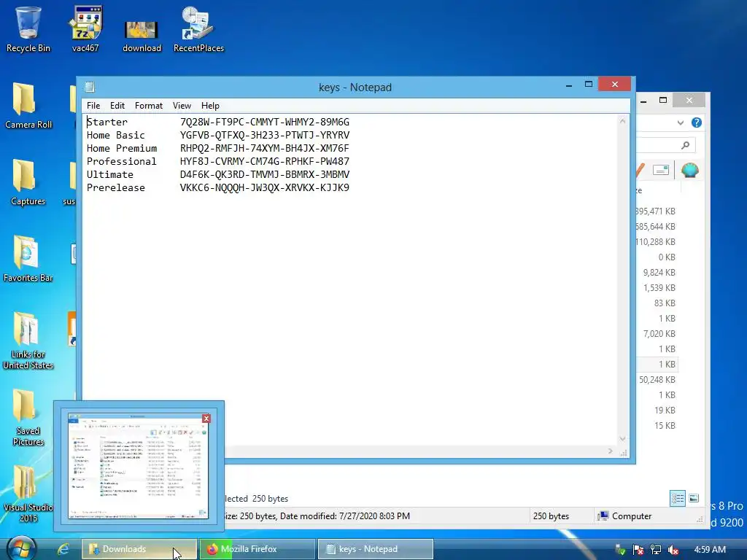Screen dimensions: 747x560
Task: Select the Saved Pictures folder icon
Action: point(28,418)
